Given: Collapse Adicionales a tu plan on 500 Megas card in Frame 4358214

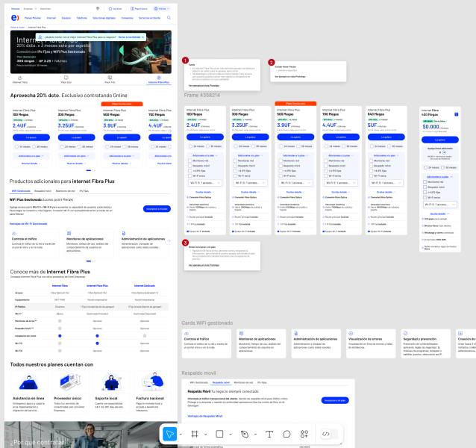Looking at the screenshot, I should click(x=295, y=155).
